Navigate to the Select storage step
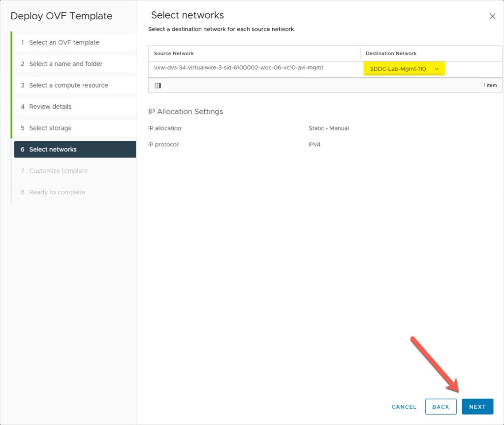The width and height of the screenshot is (504, 425). click(x=50, y=128)
